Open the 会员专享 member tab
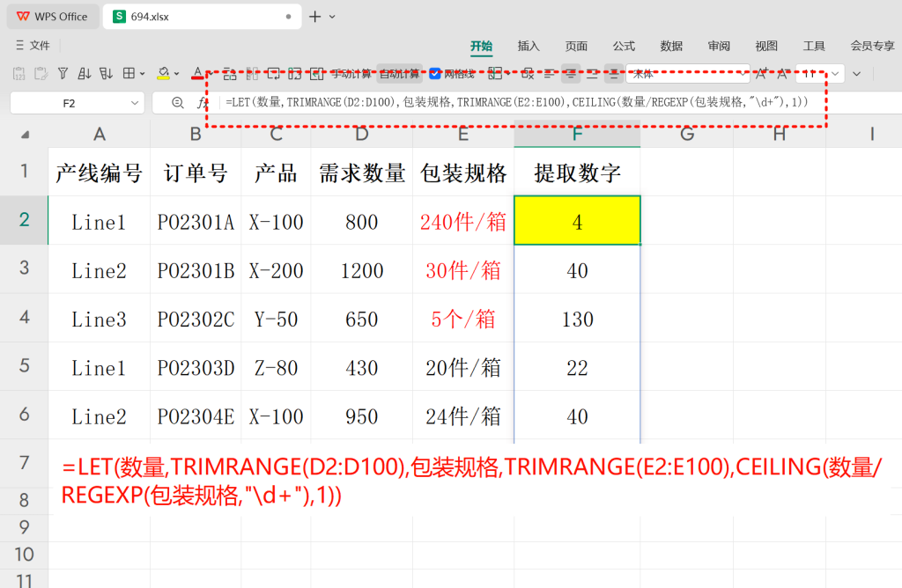 tap(873, 46)
